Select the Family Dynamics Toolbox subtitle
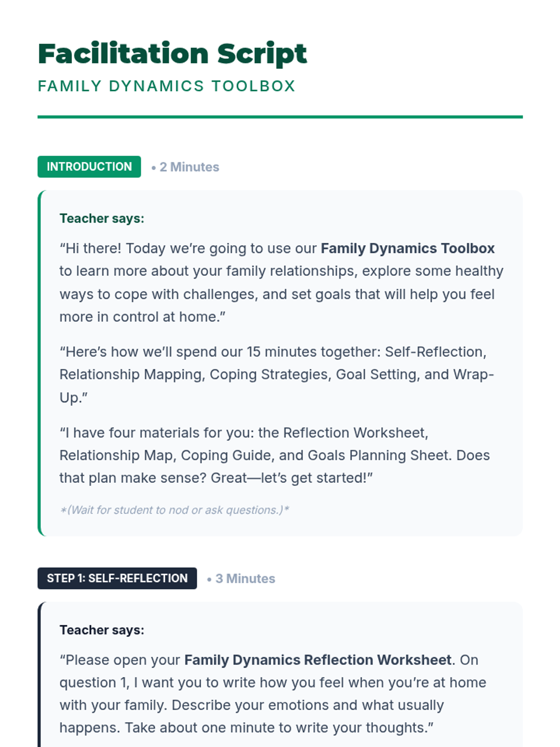The height and width of the screenshot is (747, 560). click(x=167, y=86)
